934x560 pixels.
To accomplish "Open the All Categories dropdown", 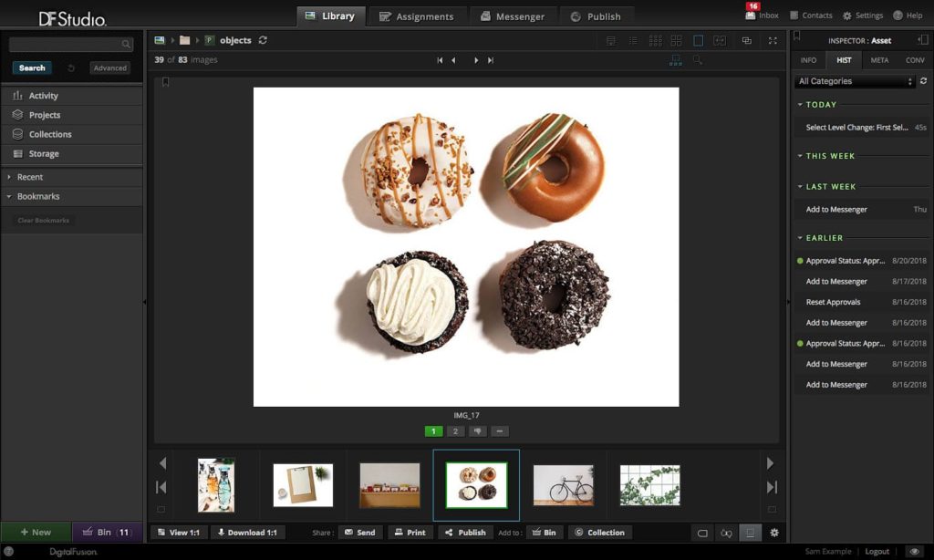I will [x=854, y=81].
